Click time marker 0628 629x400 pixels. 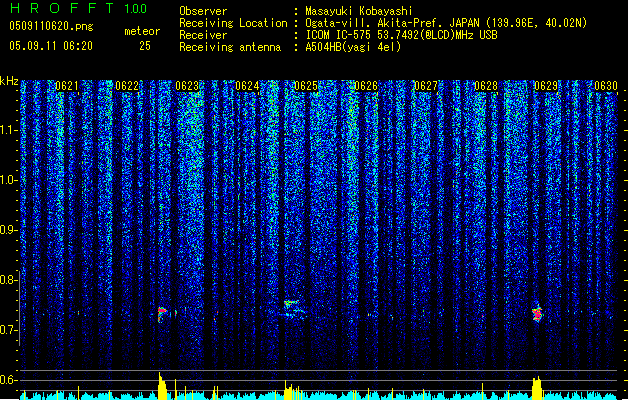coord(486,86)
